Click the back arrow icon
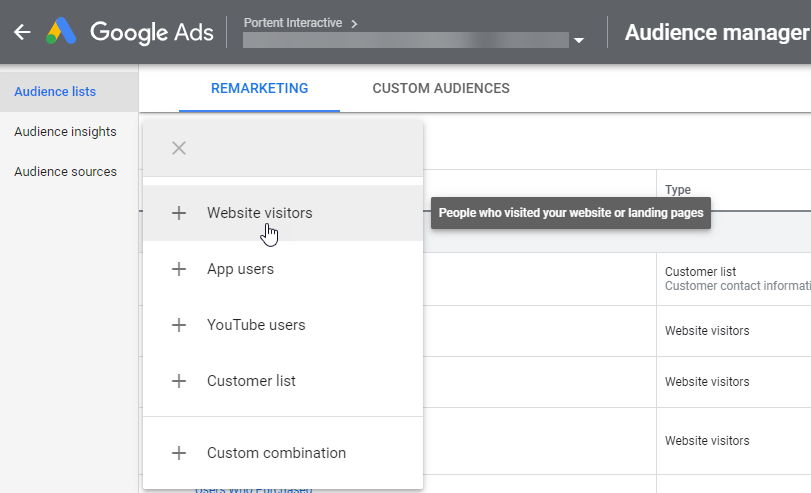This screenshot has width=811, height=493. click(x=22, y=32)
